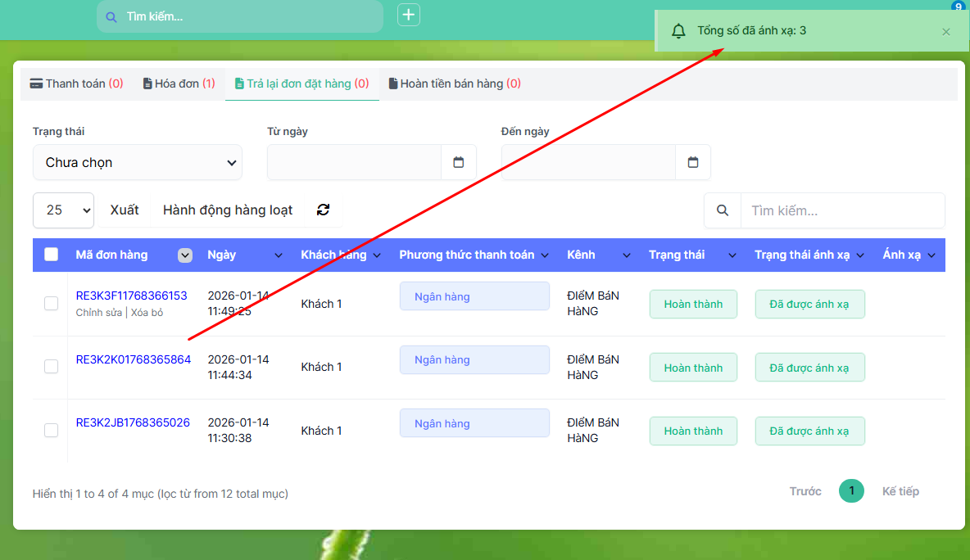Screen dimensions: 970x560
Task: Switch to the Hoàn tiền bán hàng tab
Action: 455,84
